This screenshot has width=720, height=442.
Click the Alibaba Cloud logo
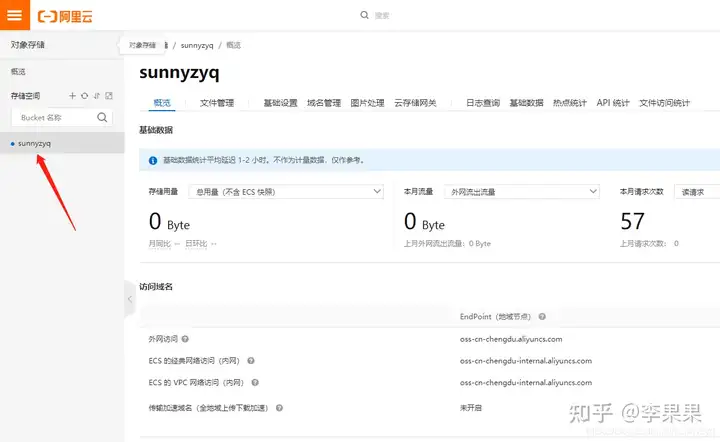65,17
